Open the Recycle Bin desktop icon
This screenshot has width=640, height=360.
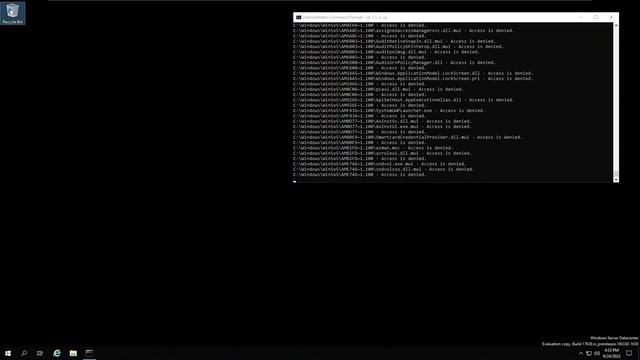coord(13,13)
